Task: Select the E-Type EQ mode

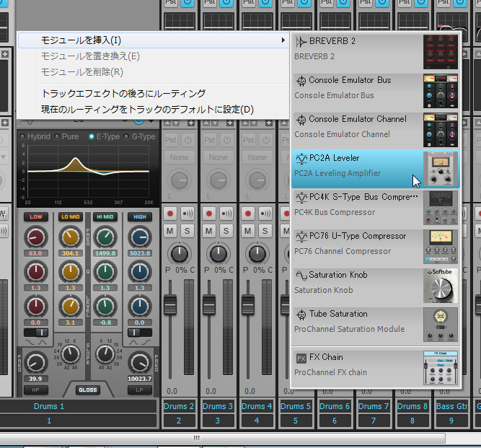Action: click(105, 136)
